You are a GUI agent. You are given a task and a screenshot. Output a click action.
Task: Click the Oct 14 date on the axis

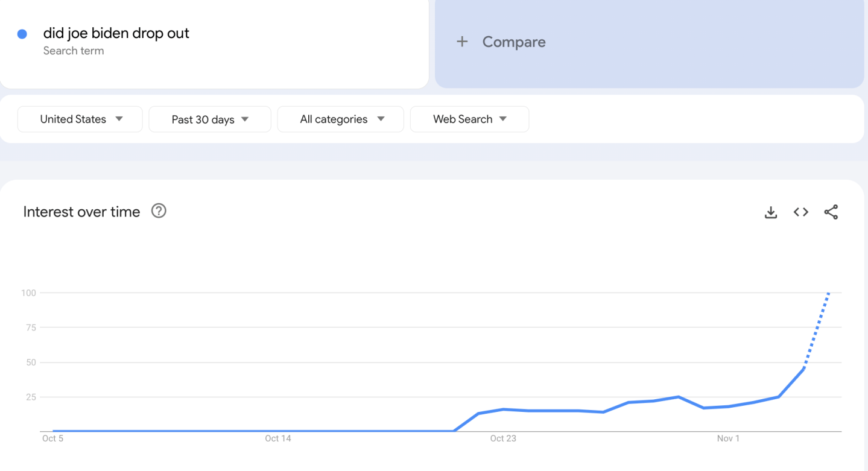pos(277,438)
